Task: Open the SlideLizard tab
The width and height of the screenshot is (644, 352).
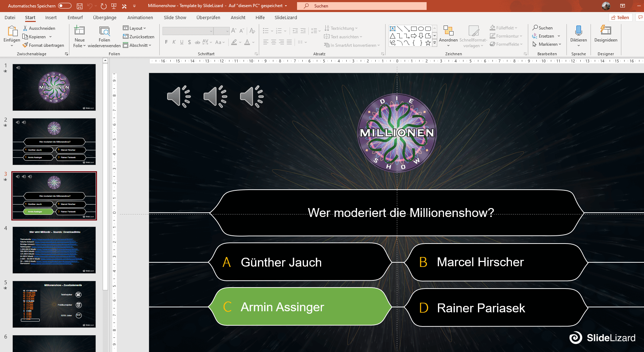Action: coord(286,17)
